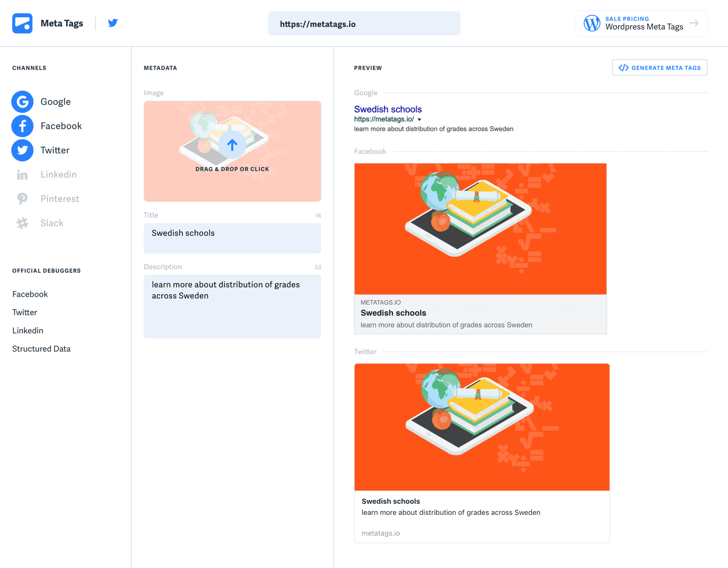Click the Google preview description text

(434, 129)
